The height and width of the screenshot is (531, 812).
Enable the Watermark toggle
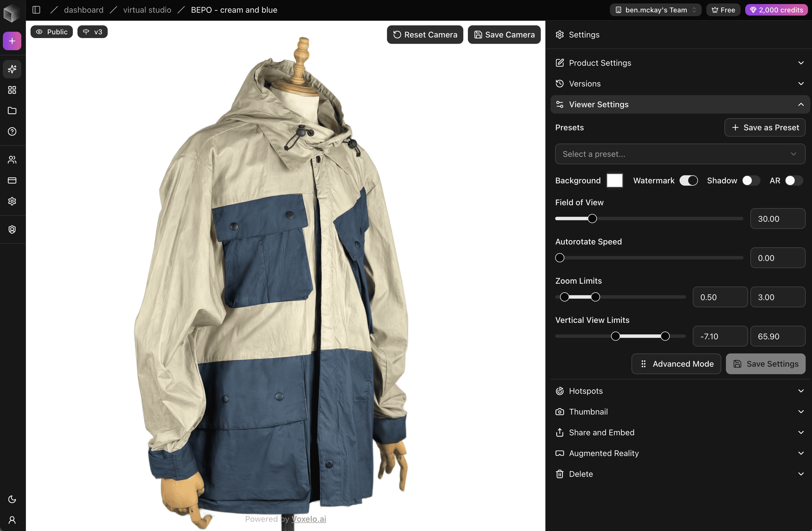688,180
